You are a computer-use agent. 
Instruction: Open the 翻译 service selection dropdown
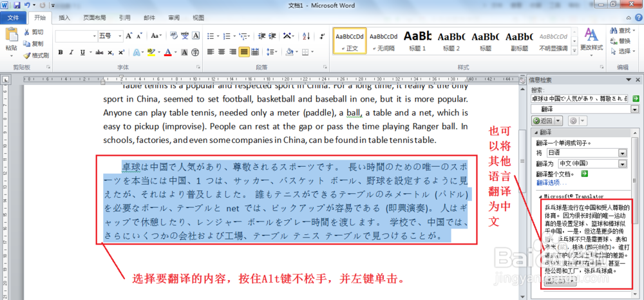(635, 109)
